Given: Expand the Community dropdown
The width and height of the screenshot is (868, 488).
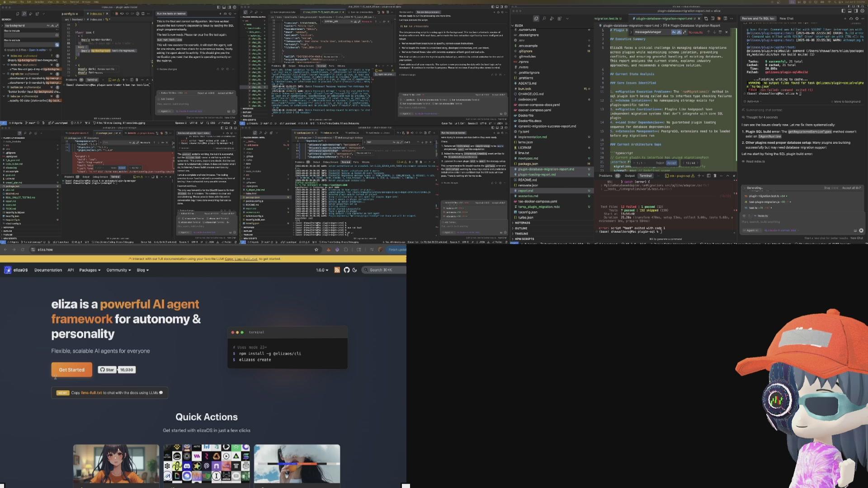Looking at the screenshot, I should [x=118, y=270].
